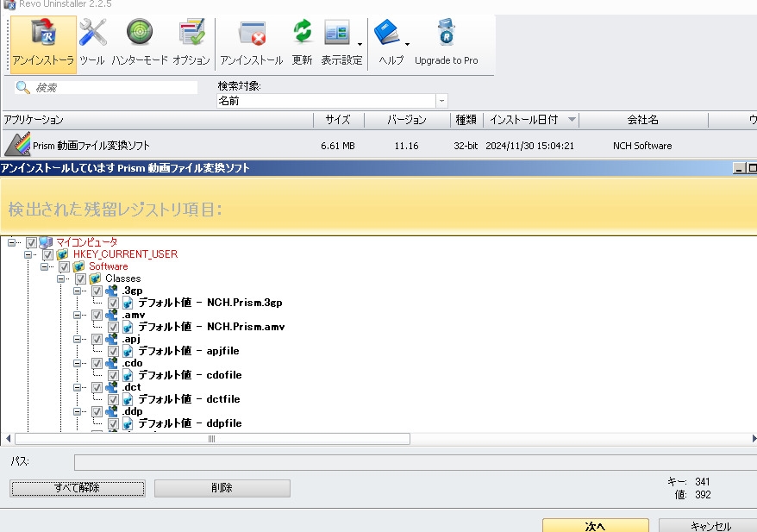Click the NCH.Prism.amv value icon
The height and width of the screenshot is (532, 757).
click(128, 327)
